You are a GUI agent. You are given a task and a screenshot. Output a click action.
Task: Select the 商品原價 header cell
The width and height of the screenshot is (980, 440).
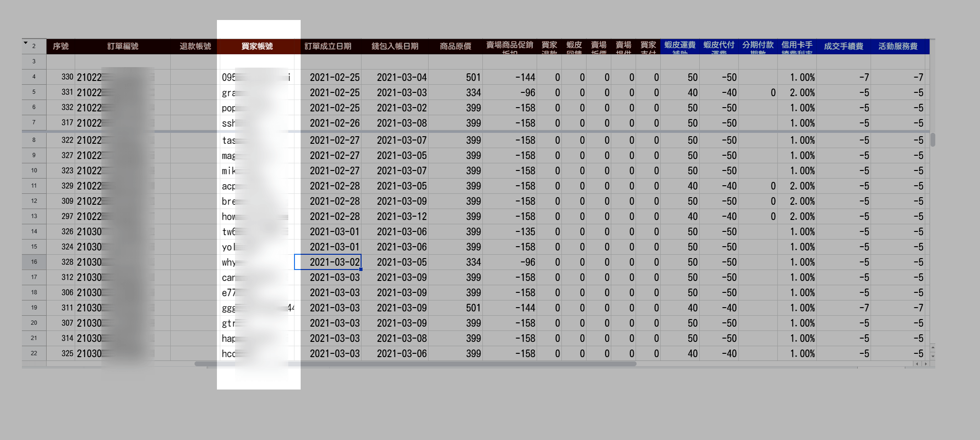[455, 46]
